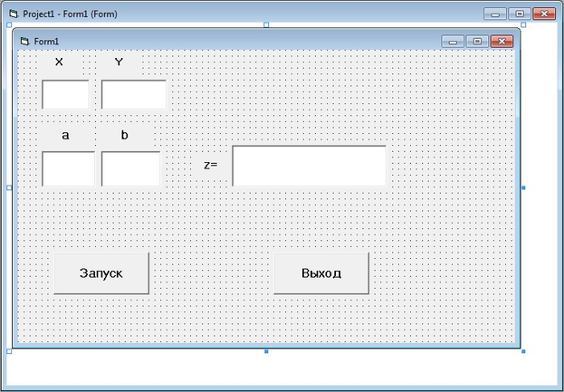
Task: Click the bottom-middle form sizing handle
Action: tap(266, 351)
